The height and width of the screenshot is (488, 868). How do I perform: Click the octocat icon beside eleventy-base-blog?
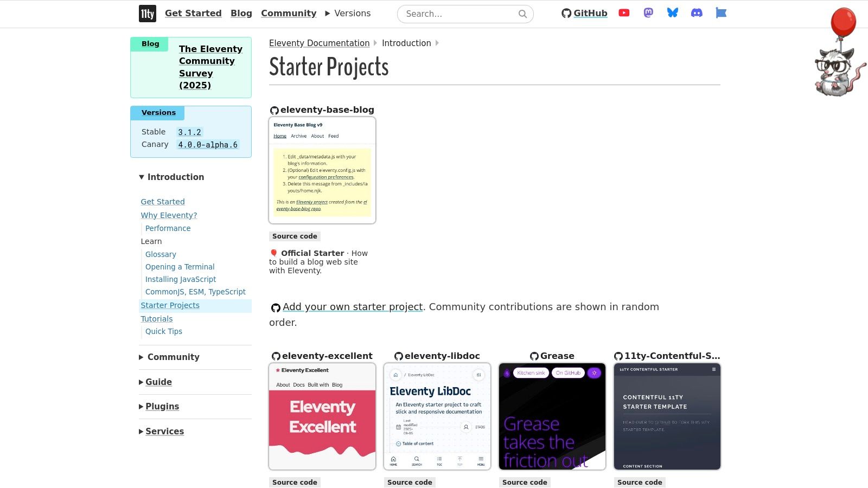275,110
